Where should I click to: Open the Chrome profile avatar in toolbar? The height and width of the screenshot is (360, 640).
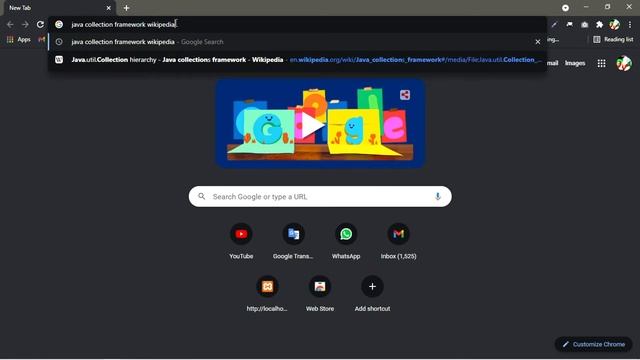(x=614, y=24)
